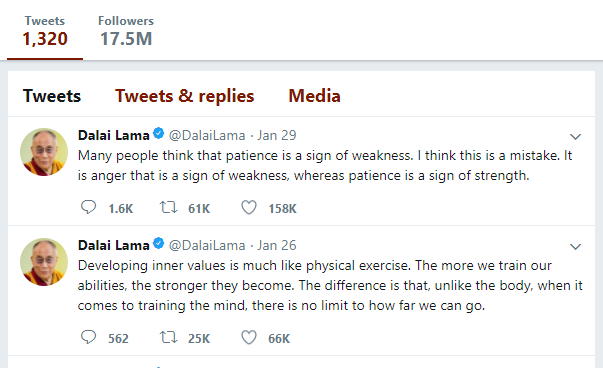The width and height of the screenshot is (603, 368).
Task: Retweet the Jan 26 inner values tweet
Action: click(x=168, y=338)
